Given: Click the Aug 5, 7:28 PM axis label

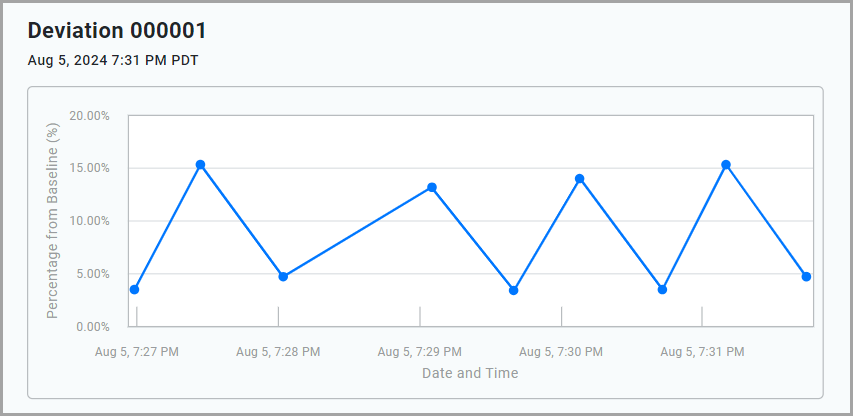Looking at the screenshot, I should 278,352.
